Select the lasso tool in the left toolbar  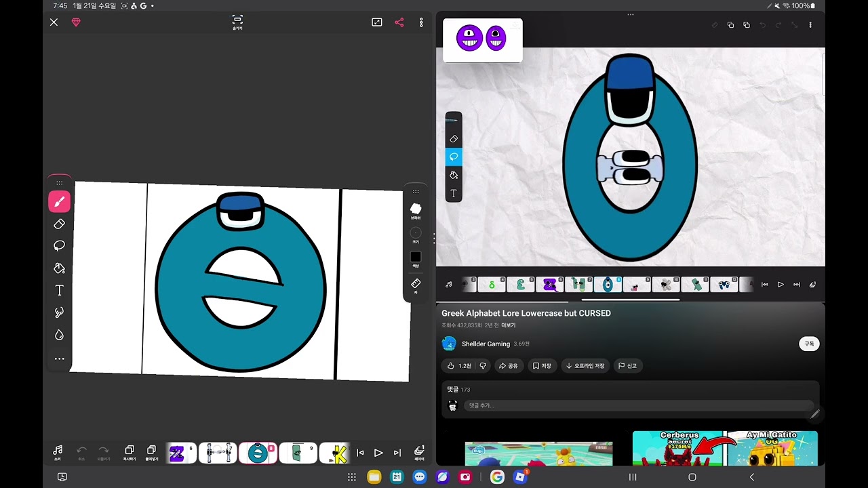pyautogui.click(x=59, y=245)
